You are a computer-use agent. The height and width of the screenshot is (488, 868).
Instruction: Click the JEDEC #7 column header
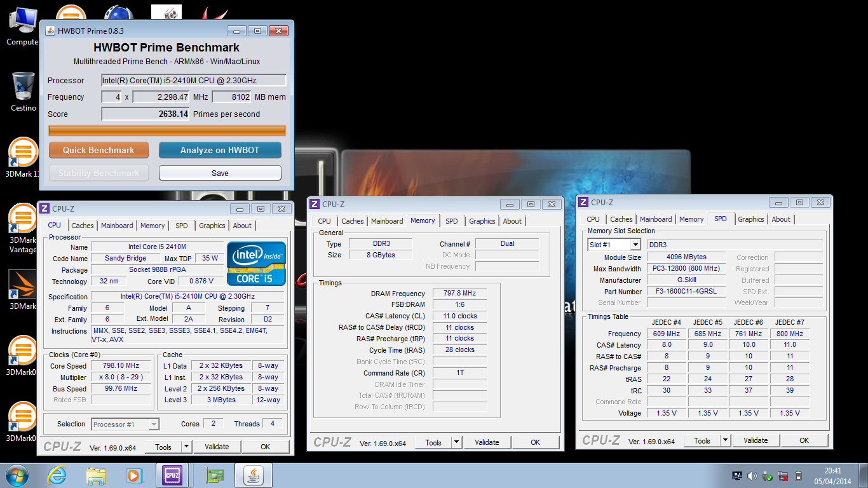[790, 322]
